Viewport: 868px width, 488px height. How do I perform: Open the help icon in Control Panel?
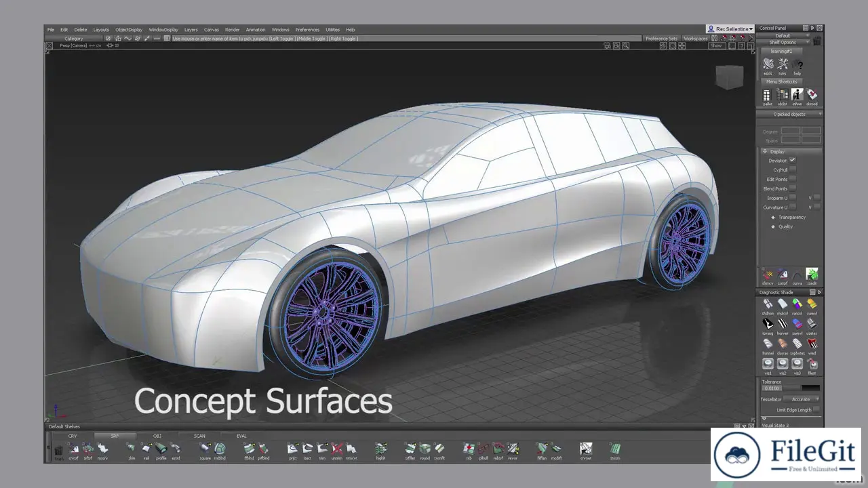point(797,66)
